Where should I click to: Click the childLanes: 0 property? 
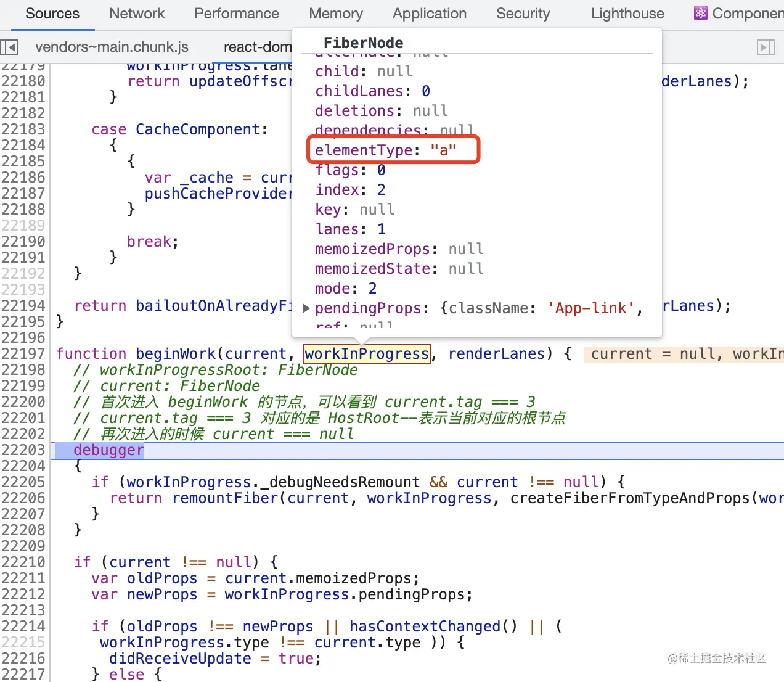pyautogui.click(x=372, y=91)
